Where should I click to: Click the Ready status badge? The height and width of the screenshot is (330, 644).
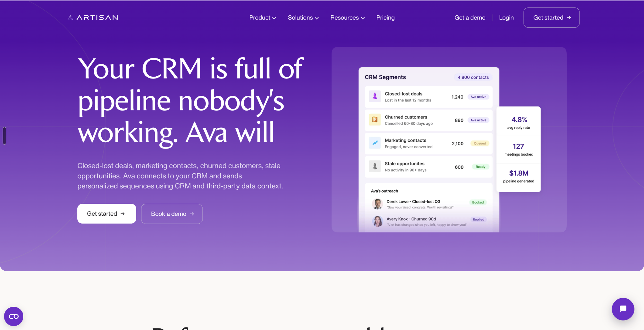pos(480,167)
